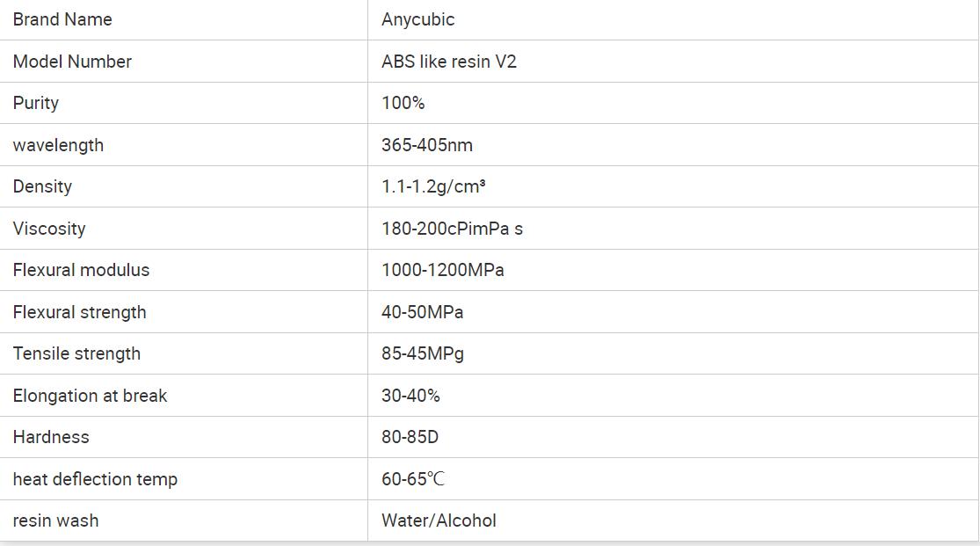Click the Flexural modulus label
Screen dimensions: 980x546
[x=81, y=270]
